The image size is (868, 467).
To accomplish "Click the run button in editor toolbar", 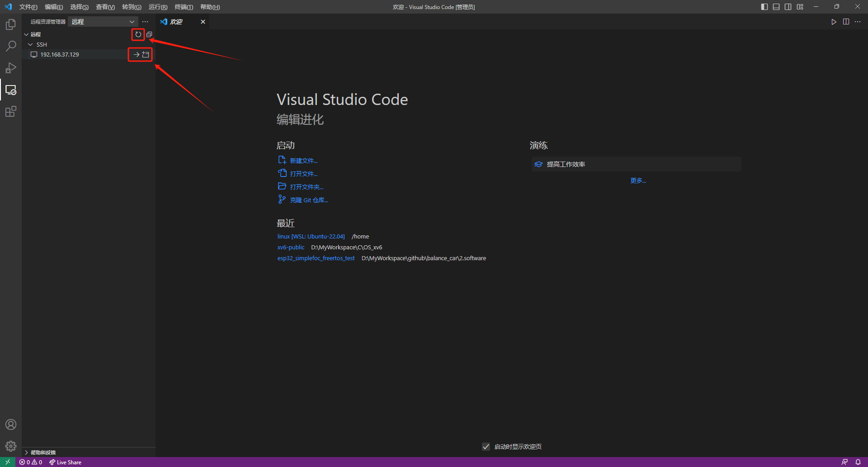I will pyautogui.click(x=834, y=22).
